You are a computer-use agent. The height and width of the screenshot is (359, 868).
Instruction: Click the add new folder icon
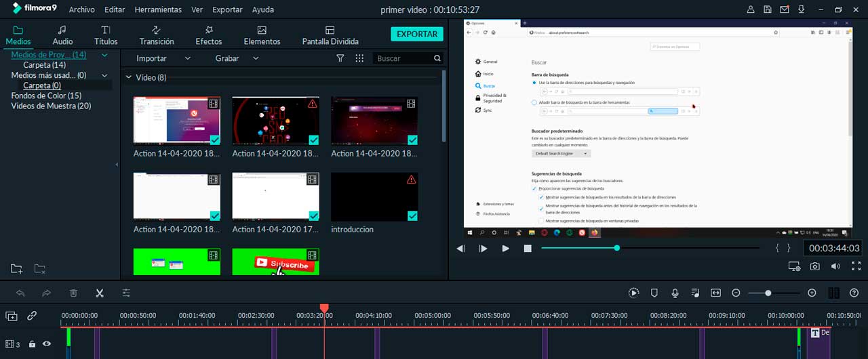coord(17,269)
